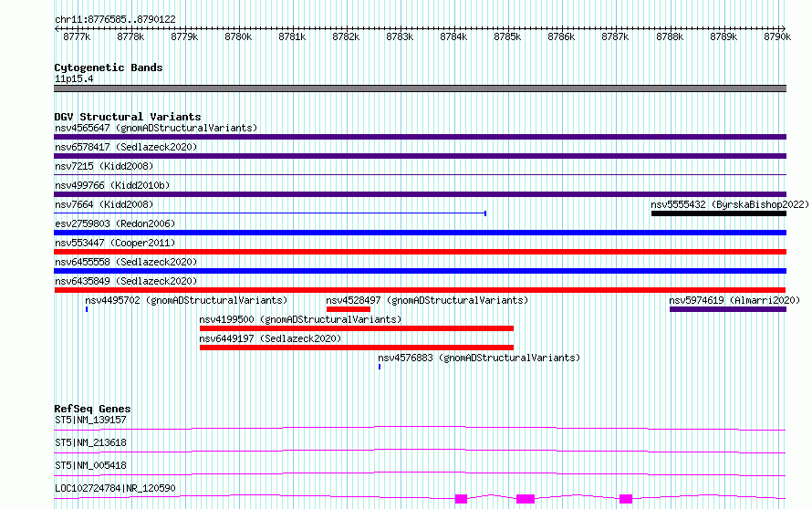Click the red nsv553447 variant bar
This screenshot has width=812, height=509.
[420, 252]
